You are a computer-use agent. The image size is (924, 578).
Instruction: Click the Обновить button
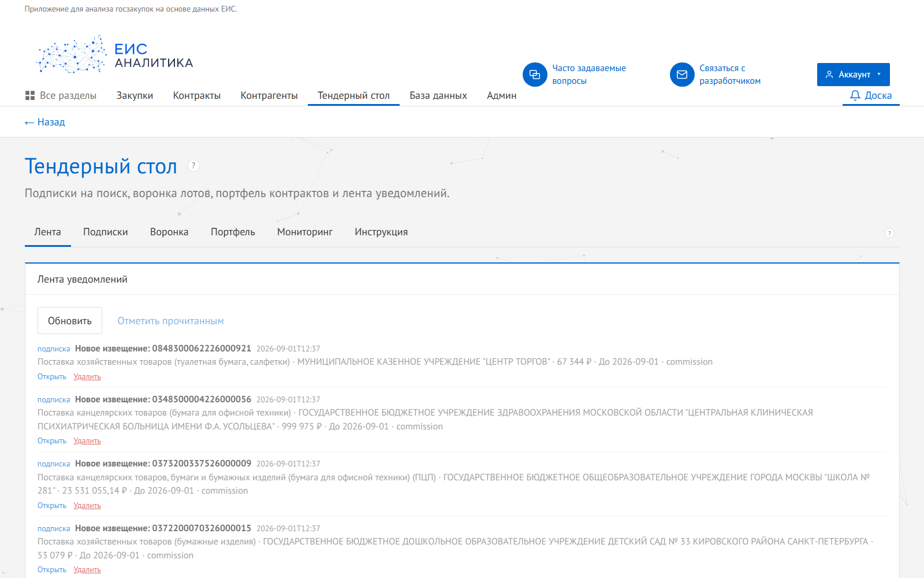pos(70,321)
